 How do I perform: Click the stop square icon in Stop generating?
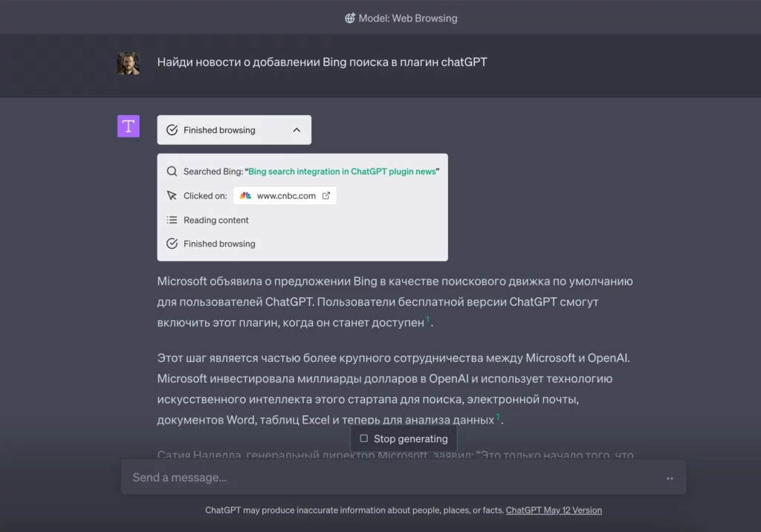(363, 438)
